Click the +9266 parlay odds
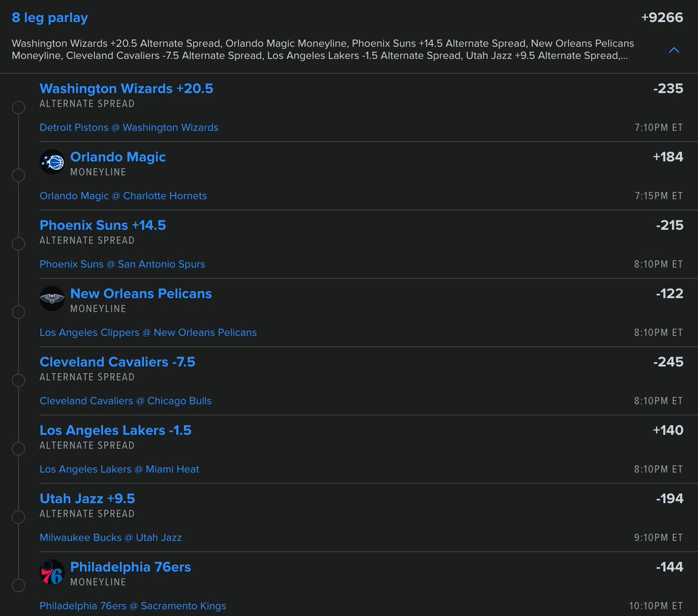698x616 pixels. coord(662,17)
